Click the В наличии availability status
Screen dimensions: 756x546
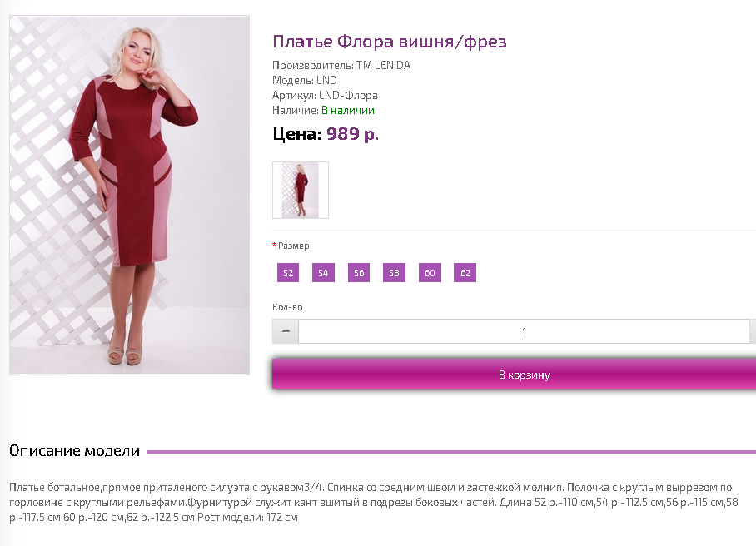[x=348, y=111]
